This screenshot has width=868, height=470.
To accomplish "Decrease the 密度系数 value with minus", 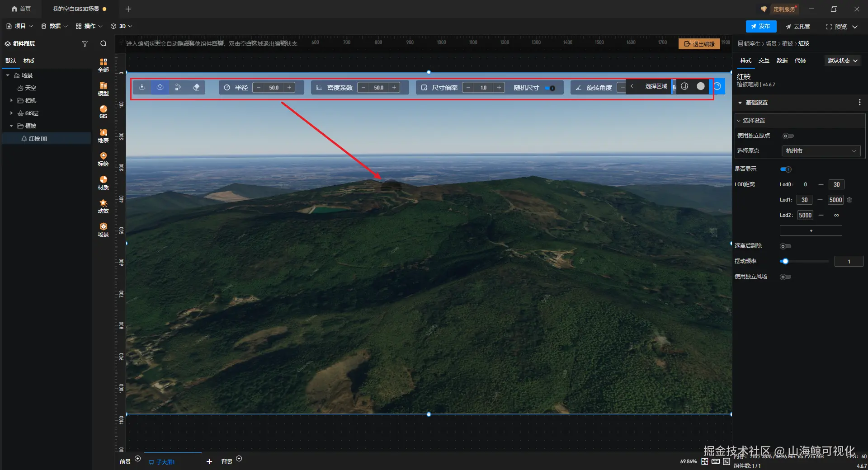I will tap(364, 88).
